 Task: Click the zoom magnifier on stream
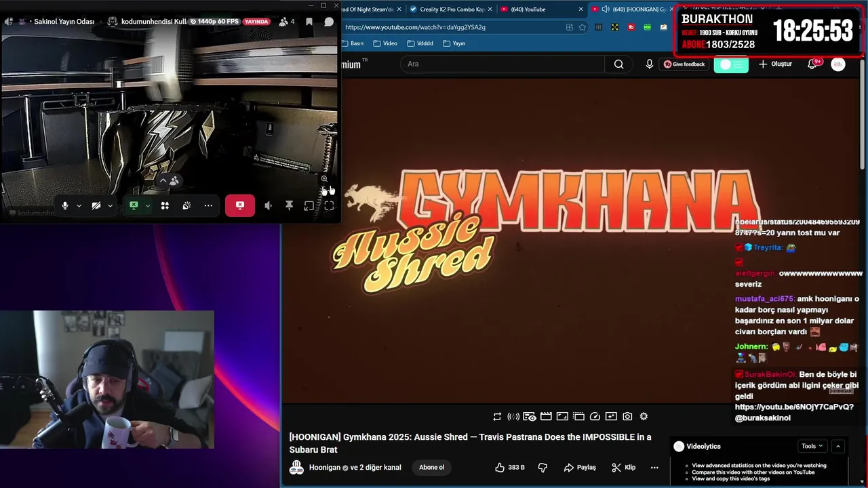coord(324,179)
